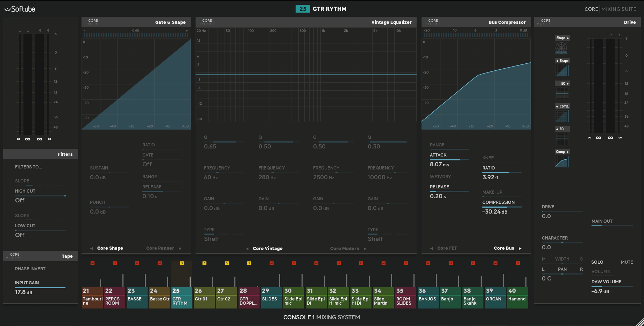This screenshot has width=644, height=326.
Task: Toggle the yellow S solo marker above track 26
Action: pyautogui.click(x=204, y=263)
